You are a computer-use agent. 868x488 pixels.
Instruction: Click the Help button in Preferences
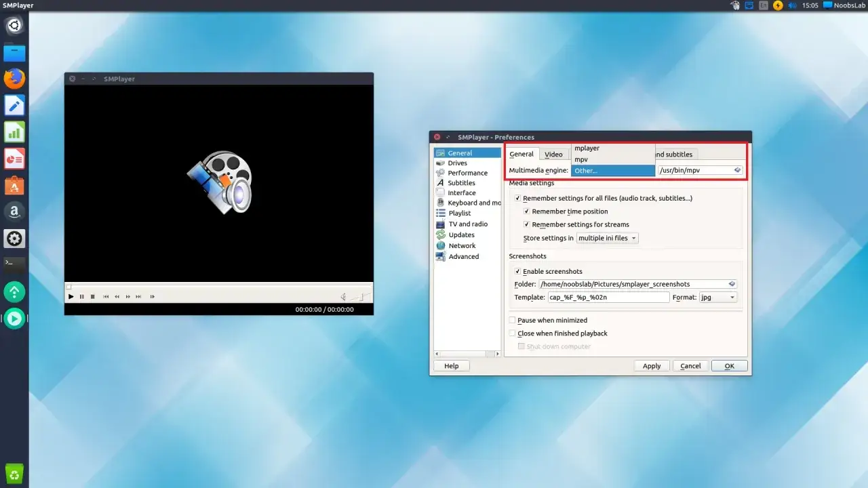(x=452, y=366)
